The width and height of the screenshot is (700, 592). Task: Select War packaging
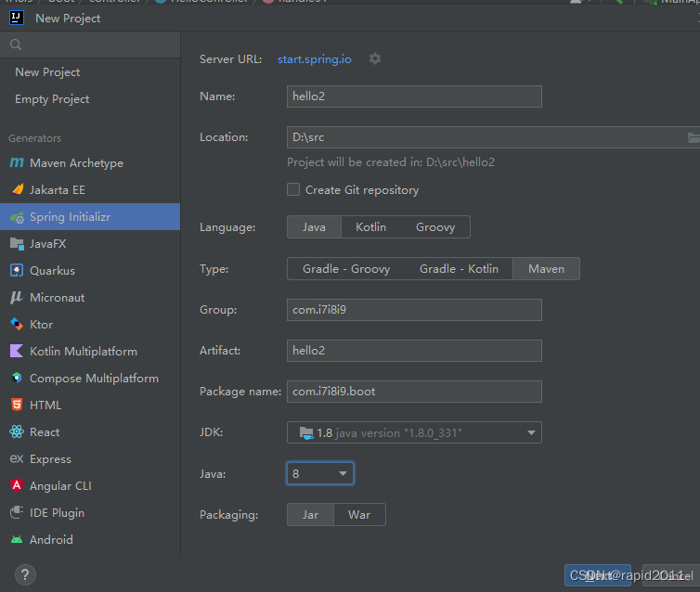click(359, 515)
